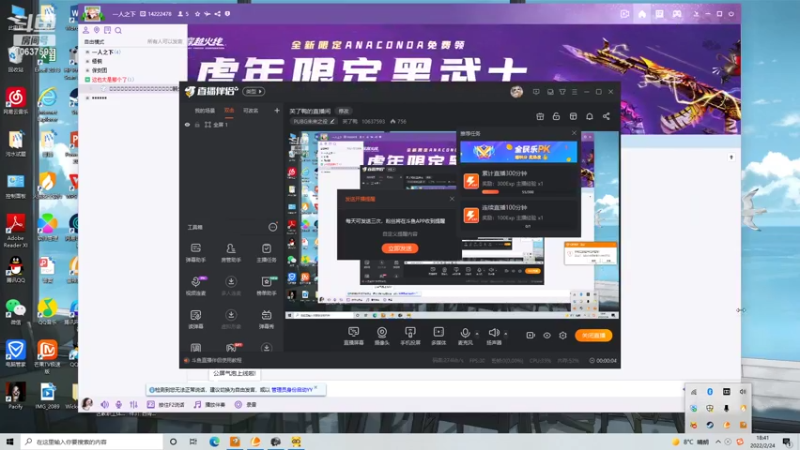This screenshot has width=800, height=450.
Task: Open the more options circle beside 工具箱
Action: click(273, 227)
